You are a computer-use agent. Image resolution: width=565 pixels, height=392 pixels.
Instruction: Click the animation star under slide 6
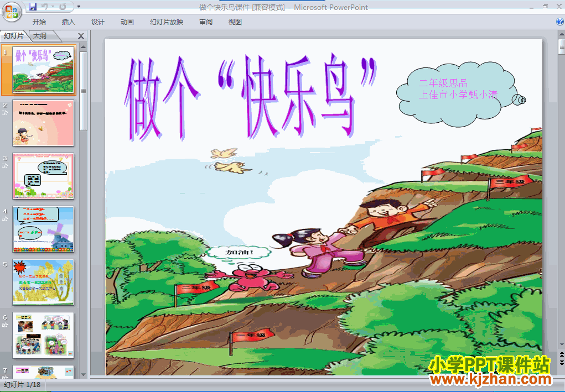tap(5, 325)
